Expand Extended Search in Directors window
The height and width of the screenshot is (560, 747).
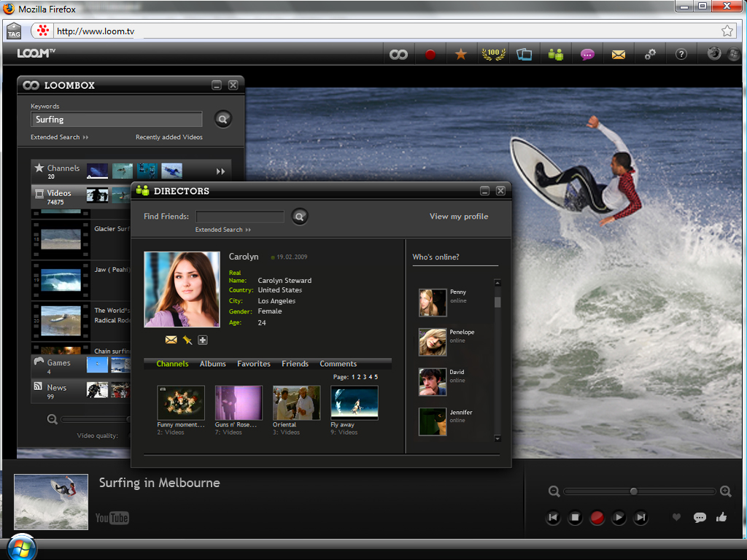click(x=222, y=230)
